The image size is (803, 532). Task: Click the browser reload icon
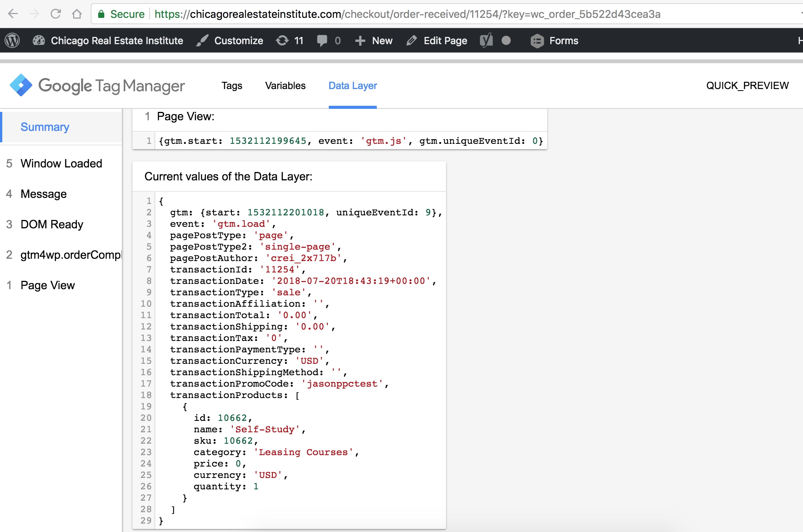[x=56, y=14]
